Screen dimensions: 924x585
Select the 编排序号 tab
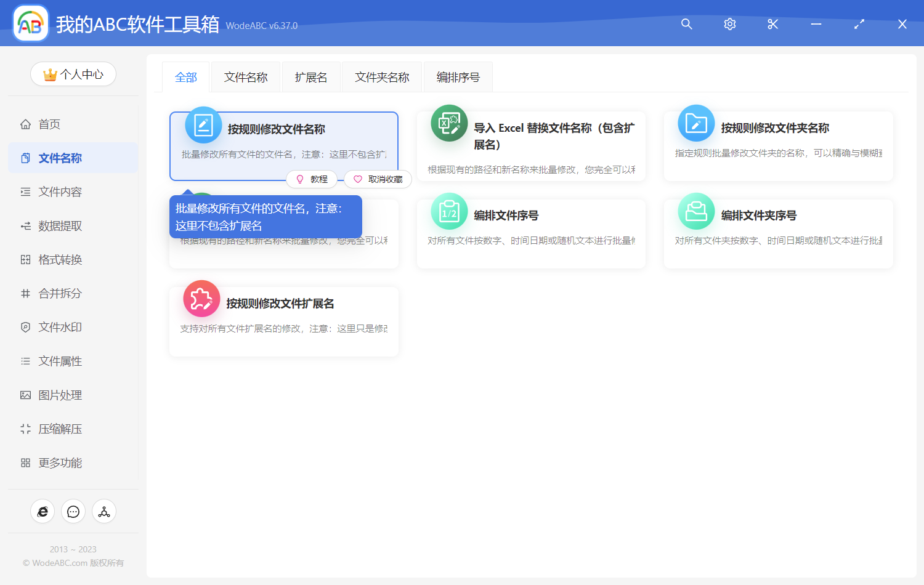coord(458,78)
